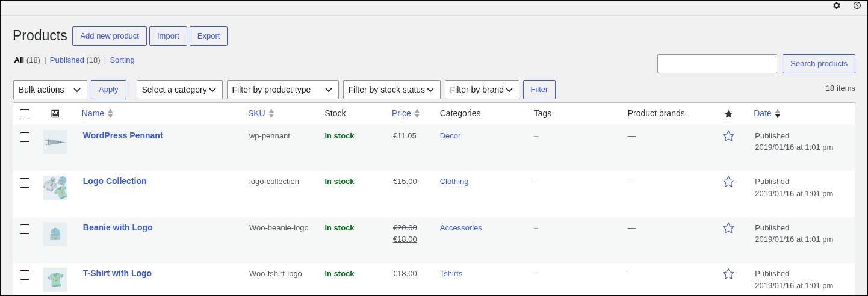Click the Woo-beanie-logo SKU text
This screenshot has height=296, width=868.
(x=279, y=228)
